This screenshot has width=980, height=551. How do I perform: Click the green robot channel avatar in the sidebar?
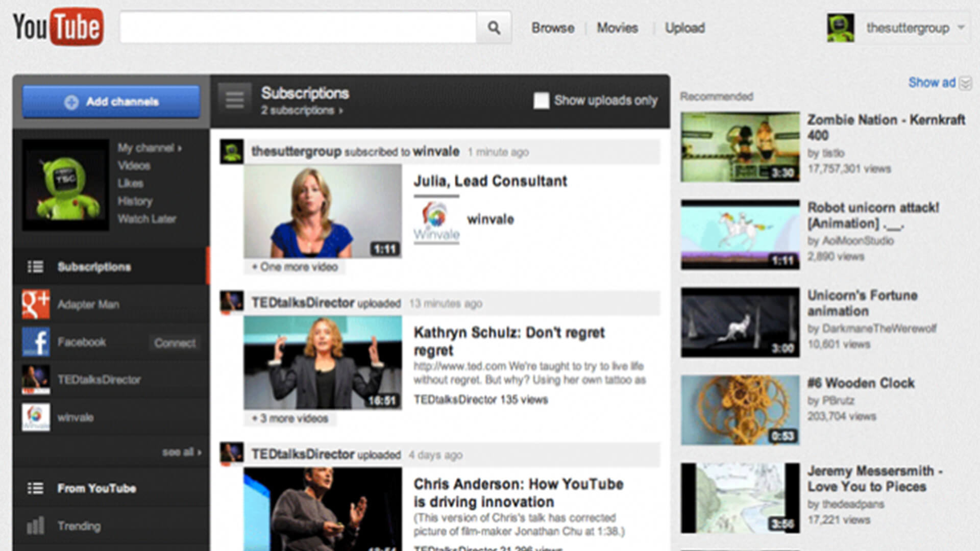click(65, 185)
